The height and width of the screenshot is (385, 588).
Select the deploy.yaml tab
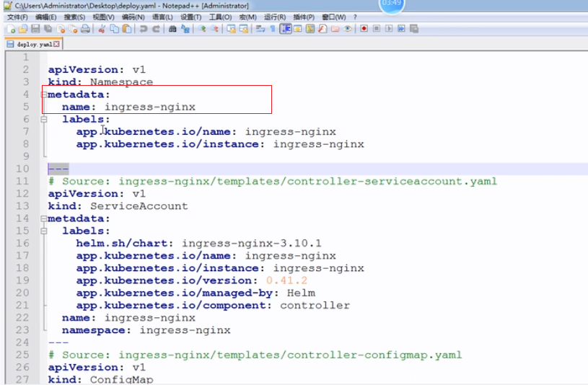[34, 44]
